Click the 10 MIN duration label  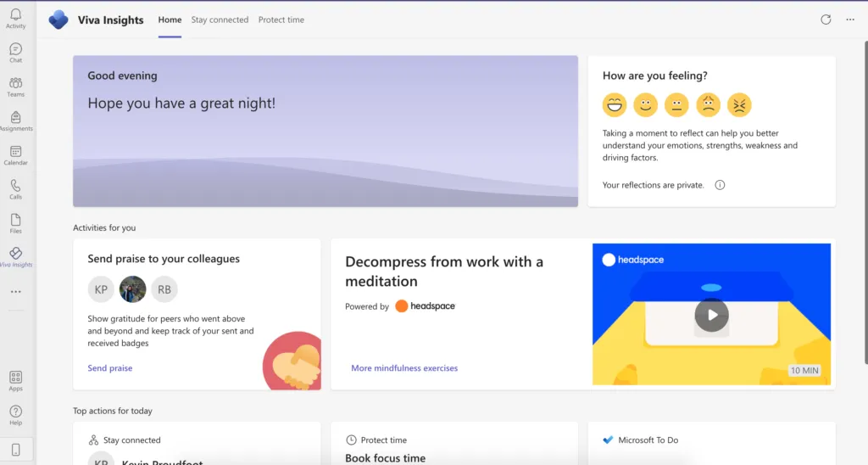coord(804,370)
